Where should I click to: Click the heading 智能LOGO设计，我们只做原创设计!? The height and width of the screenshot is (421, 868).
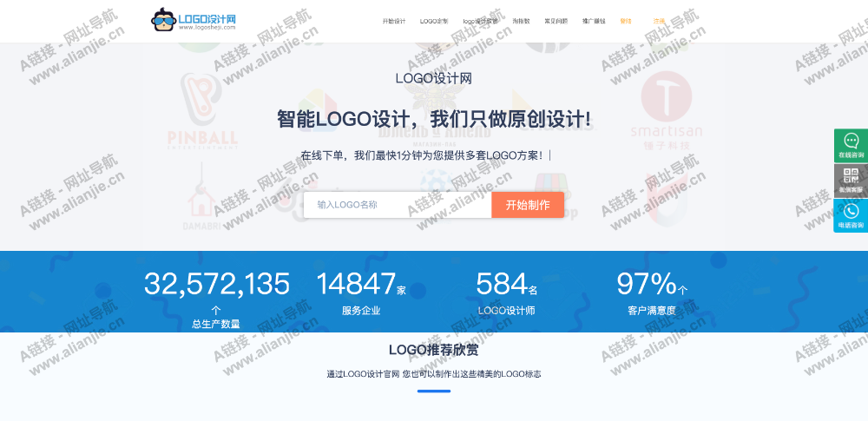(434, 120)
